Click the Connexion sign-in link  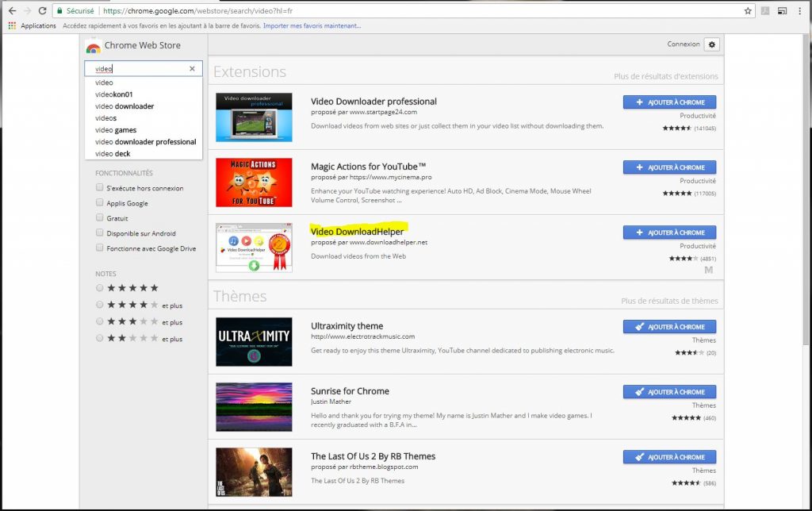click(x=683, y=44)
